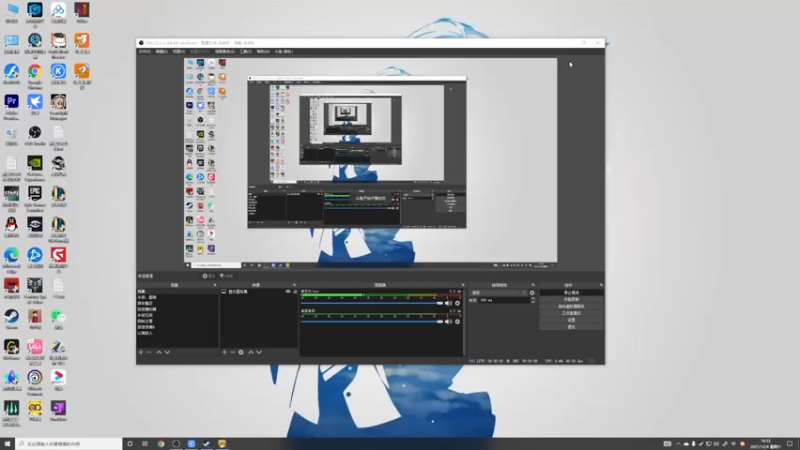Open settings gear for second mixer channel
Image resolution: width=800 pixels, height=450 pixels.
[457, 321]
